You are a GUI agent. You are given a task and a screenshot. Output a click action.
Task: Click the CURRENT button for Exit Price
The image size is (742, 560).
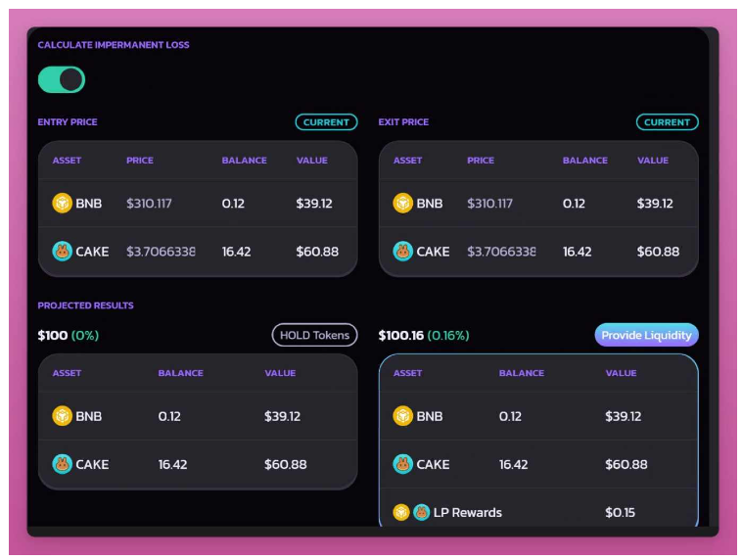pos(667,122)
